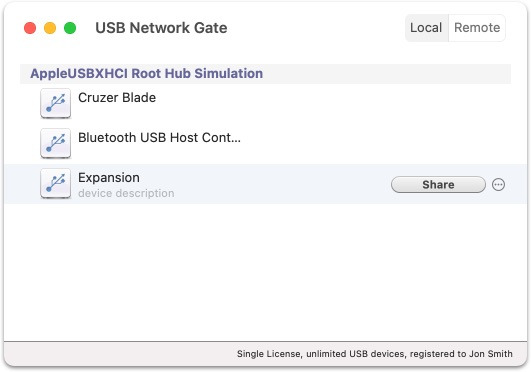Viewport: 531px width, 372px height.
Task: Minimize the window with yellow button
Action: (x=50, y=28)
